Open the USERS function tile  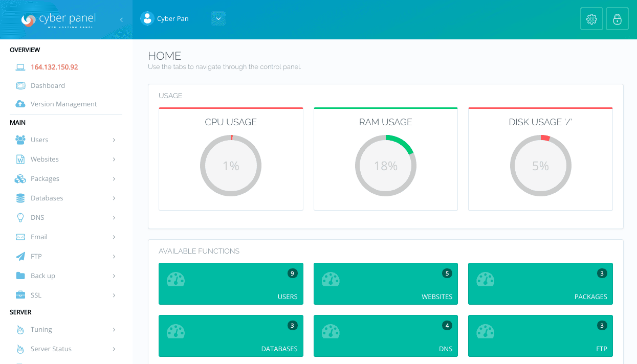(x=231, y=284)
